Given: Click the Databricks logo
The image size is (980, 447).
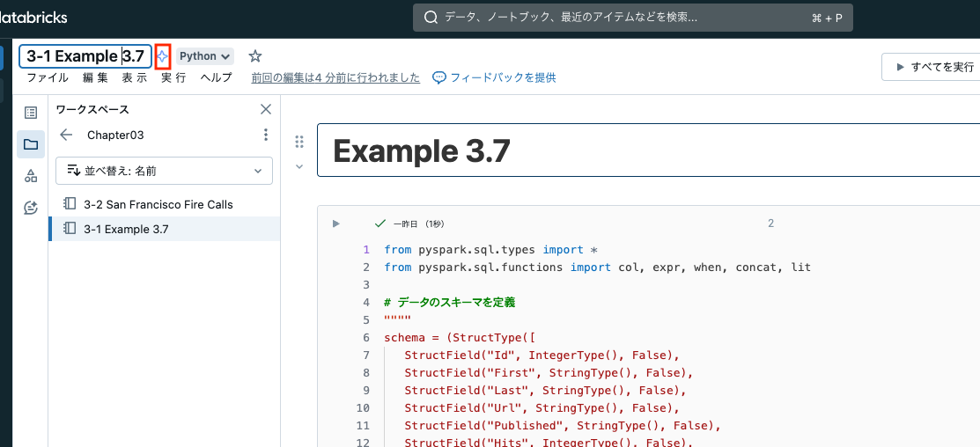Looking at the screenshot, I should click(x=33, y=18).
